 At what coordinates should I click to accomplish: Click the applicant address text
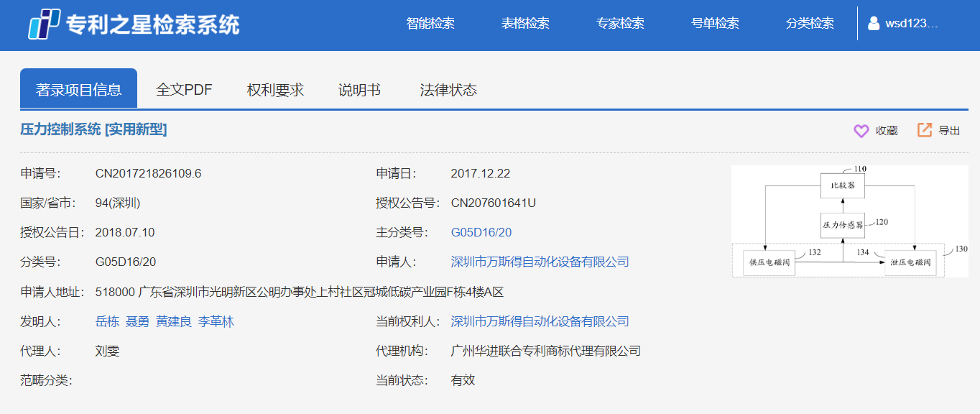[300, 292]
